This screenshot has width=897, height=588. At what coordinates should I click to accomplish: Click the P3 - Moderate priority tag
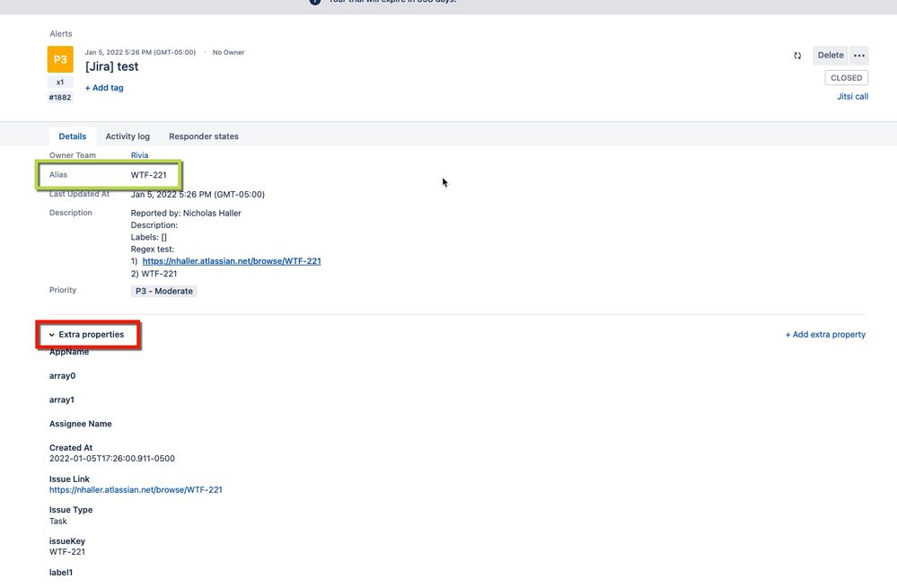point(164,291)
